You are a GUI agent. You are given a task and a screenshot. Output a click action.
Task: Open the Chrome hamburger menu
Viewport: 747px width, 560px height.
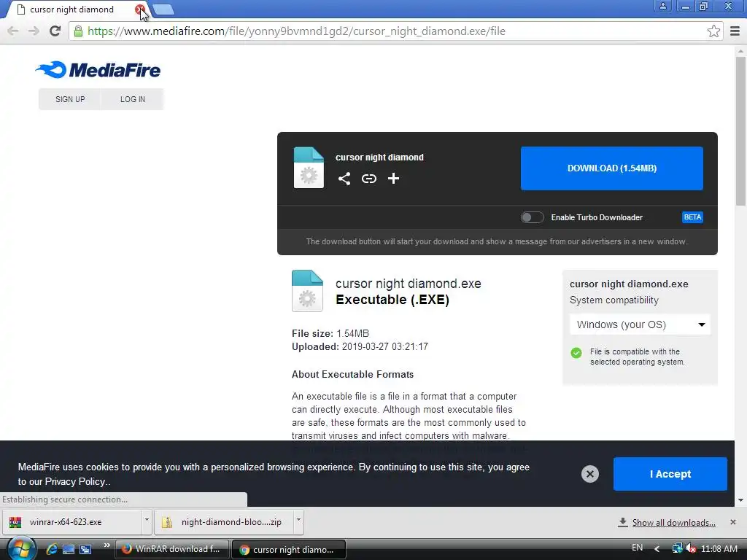(735, 31)
